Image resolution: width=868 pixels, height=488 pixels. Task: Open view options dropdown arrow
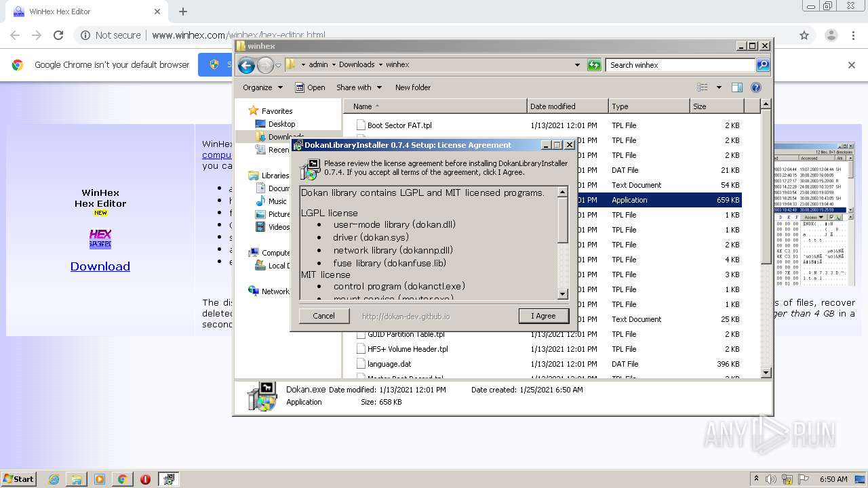(x=719, y=87)
